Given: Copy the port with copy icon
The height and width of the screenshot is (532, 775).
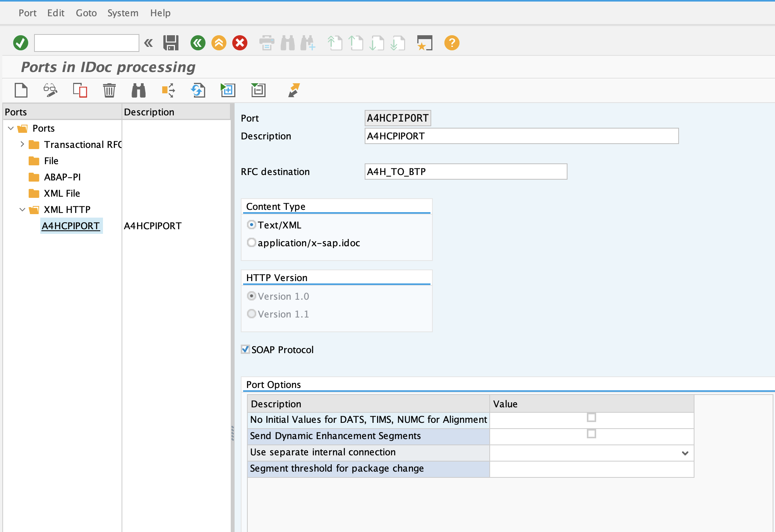Looking at the screenshot, I should [80, 90].
